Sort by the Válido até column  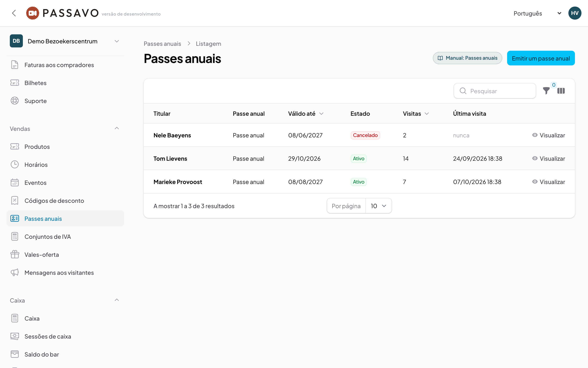[306, 114]
